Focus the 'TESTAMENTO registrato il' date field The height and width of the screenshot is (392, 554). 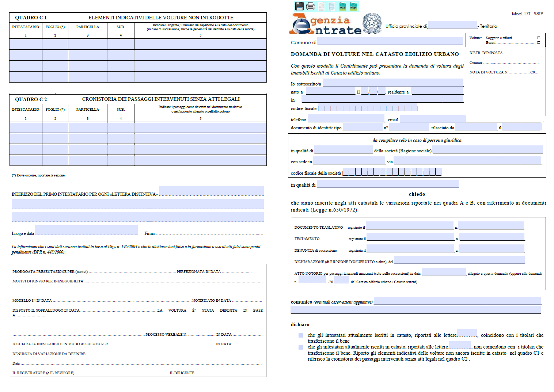click(x=410, y=237)
